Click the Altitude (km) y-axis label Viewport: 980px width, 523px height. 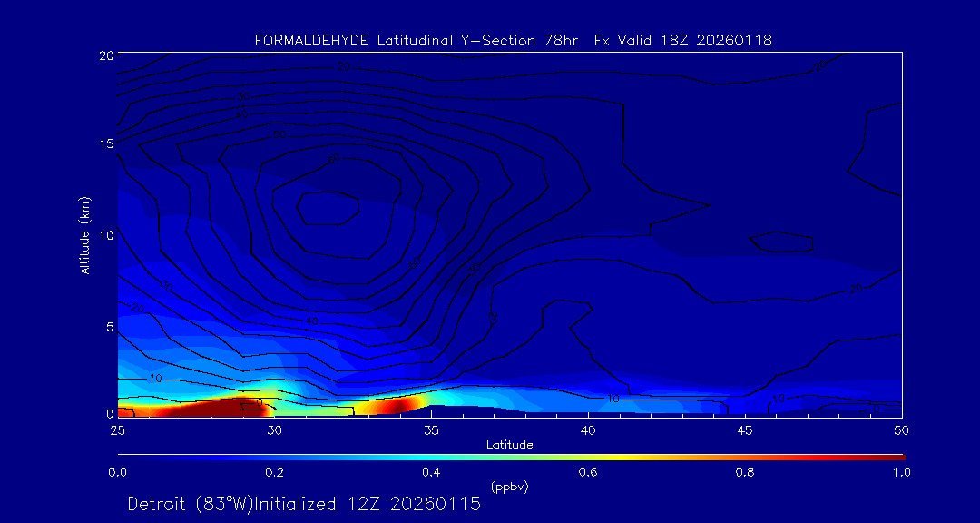[84, 234]
